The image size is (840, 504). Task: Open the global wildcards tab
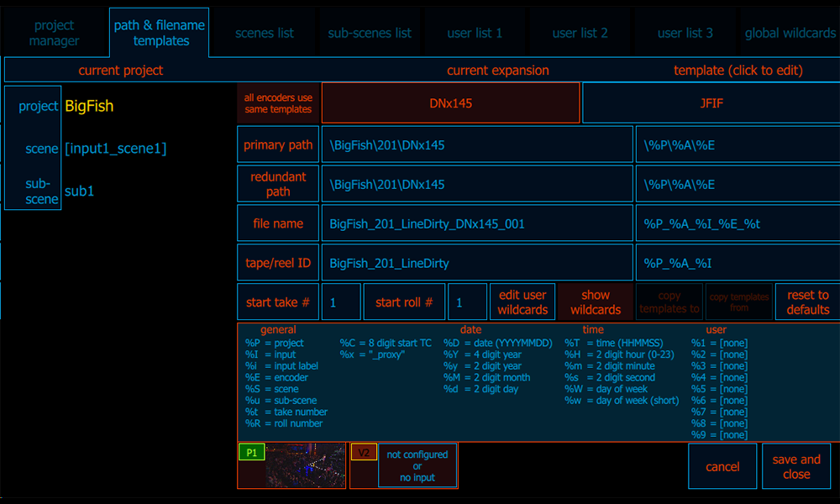tap(790, 34)
